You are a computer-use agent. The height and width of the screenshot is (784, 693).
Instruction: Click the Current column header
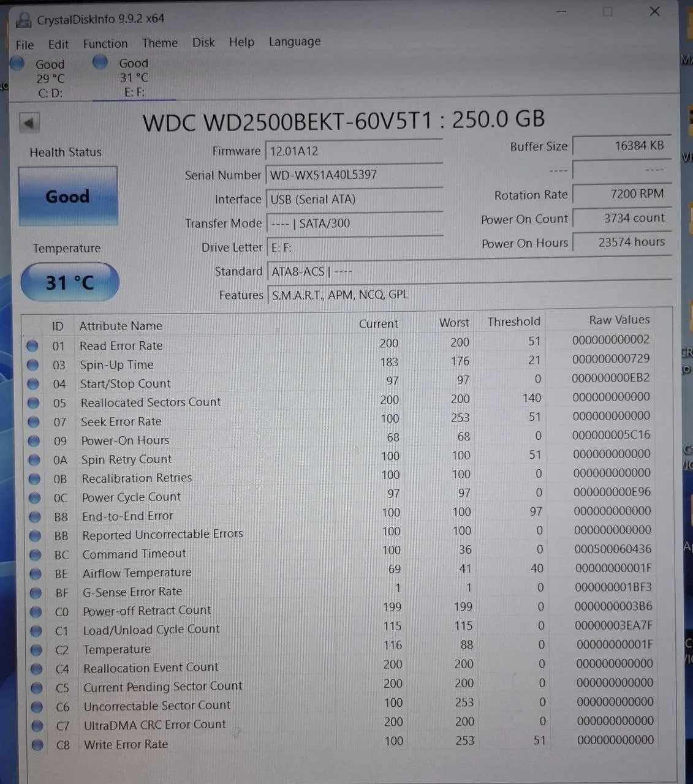(378, 323)
